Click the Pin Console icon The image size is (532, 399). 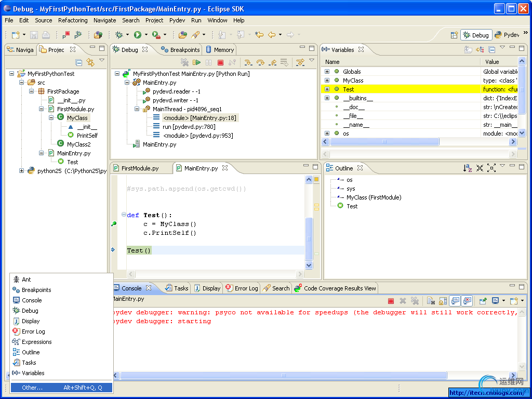click(483, 301)
